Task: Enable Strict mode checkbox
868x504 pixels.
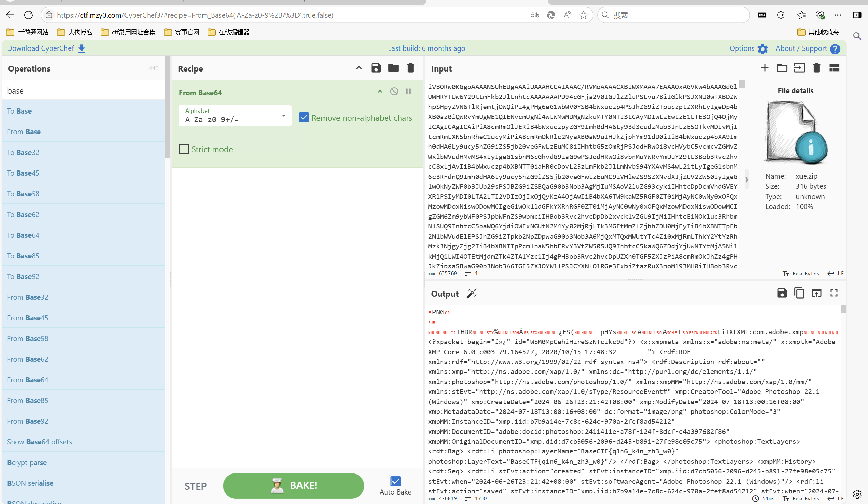Action: point(184,149)
